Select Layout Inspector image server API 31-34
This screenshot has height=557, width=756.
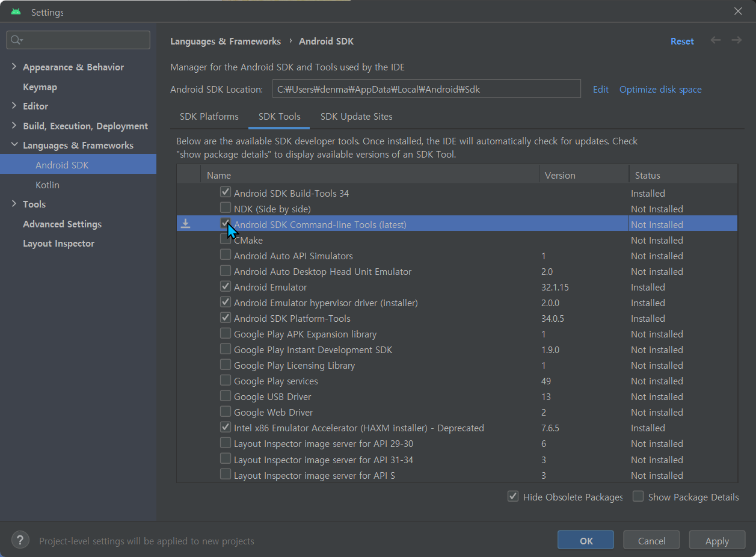point(457,459)
